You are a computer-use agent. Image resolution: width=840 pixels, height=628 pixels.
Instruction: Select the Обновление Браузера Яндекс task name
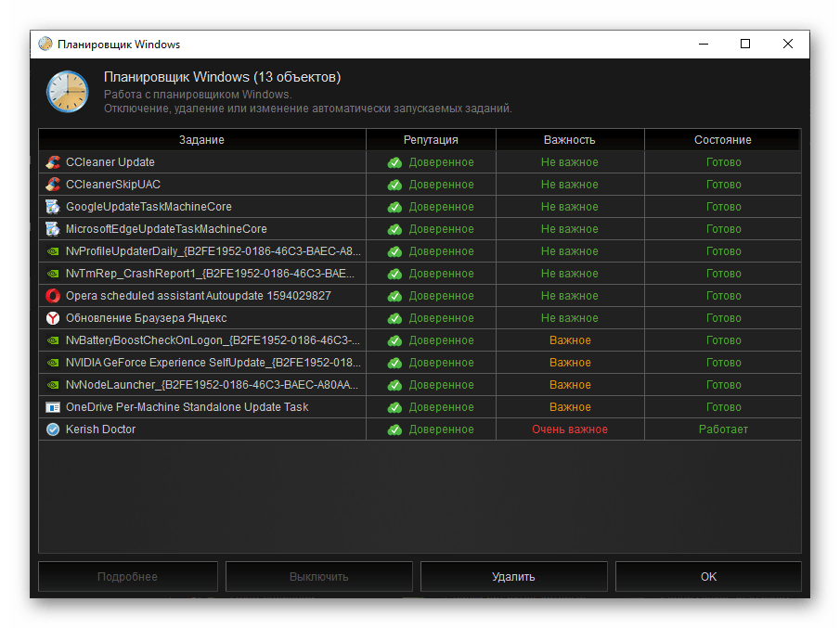click(147, 318)
